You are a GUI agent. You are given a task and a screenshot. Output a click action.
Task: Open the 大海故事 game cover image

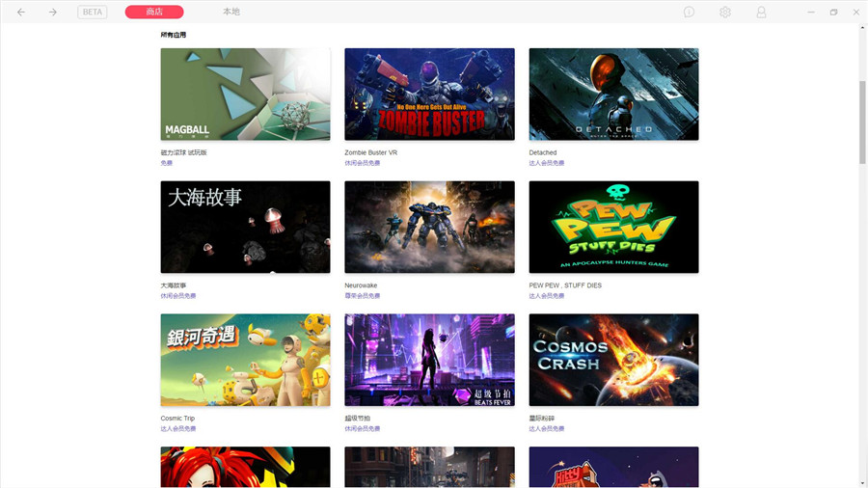pos(245,227)
